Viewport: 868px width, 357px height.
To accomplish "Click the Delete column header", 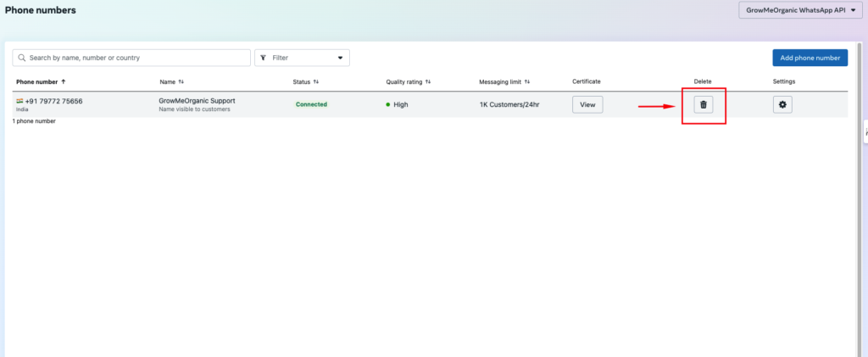I will (703, 82).
